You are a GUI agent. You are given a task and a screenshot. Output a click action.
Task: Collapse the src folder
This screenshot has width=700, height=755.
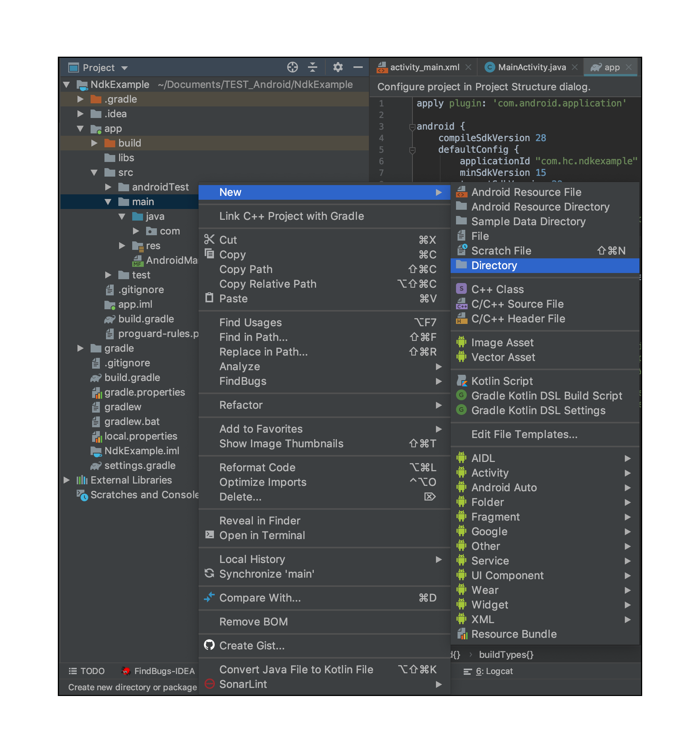94,172
